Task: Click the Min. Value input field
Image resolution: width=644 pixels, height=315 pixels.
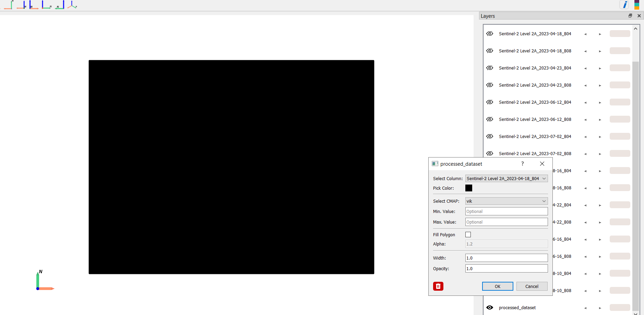Action: tap(506, 211)
